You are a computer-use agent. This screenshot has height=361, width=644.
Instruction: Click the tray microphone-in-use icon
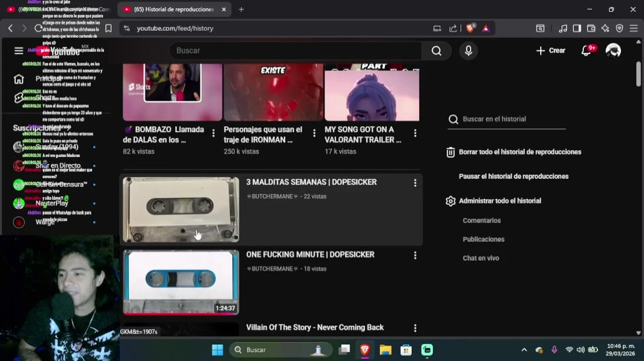click(554, 350)
